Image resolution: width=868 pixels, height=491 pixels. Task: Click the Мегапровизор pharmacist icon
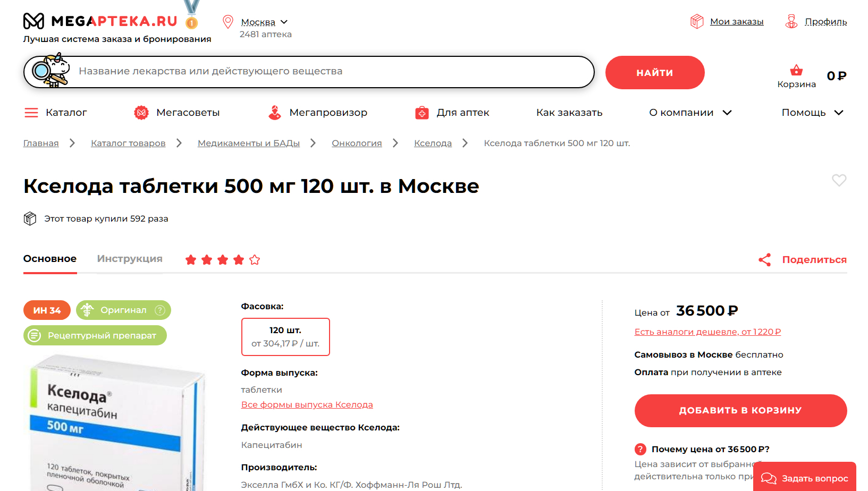pos(275,112)
